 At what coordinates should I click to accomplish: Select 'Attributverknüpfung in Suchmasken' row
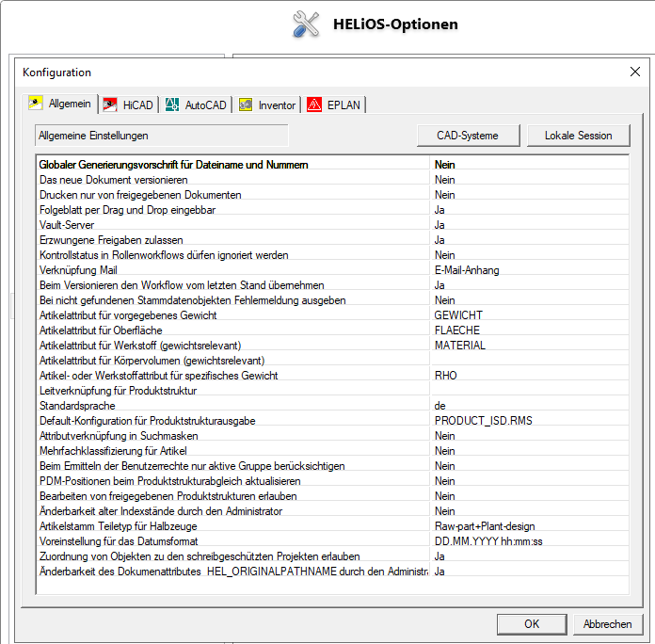pyautogui.click(x=333, y=436)
